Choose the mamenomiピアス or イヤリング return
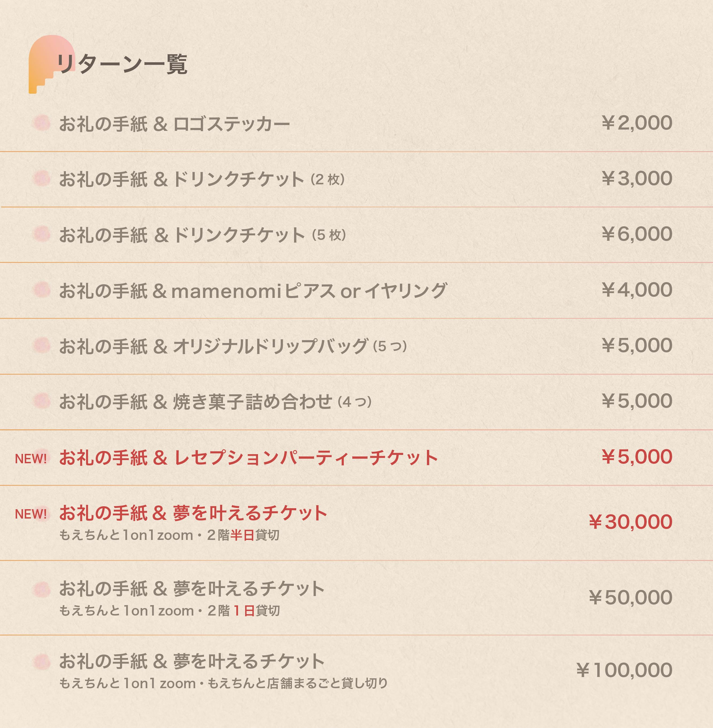This screenshot has width=713, height=728. pos(253,291)
